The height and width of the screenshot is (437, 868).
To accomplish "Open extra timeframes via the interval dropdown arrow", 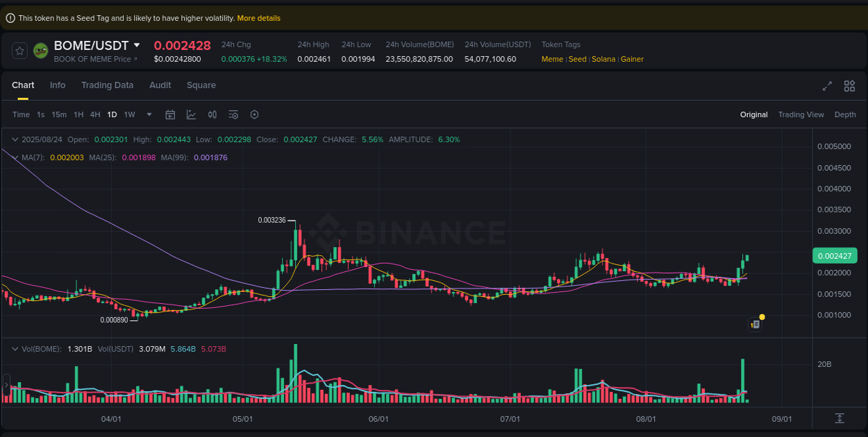I will 149,114.
